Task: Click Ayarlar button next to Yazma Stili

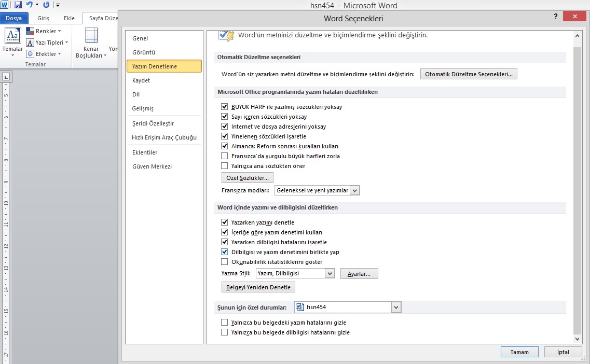Action: pos(359,274)
